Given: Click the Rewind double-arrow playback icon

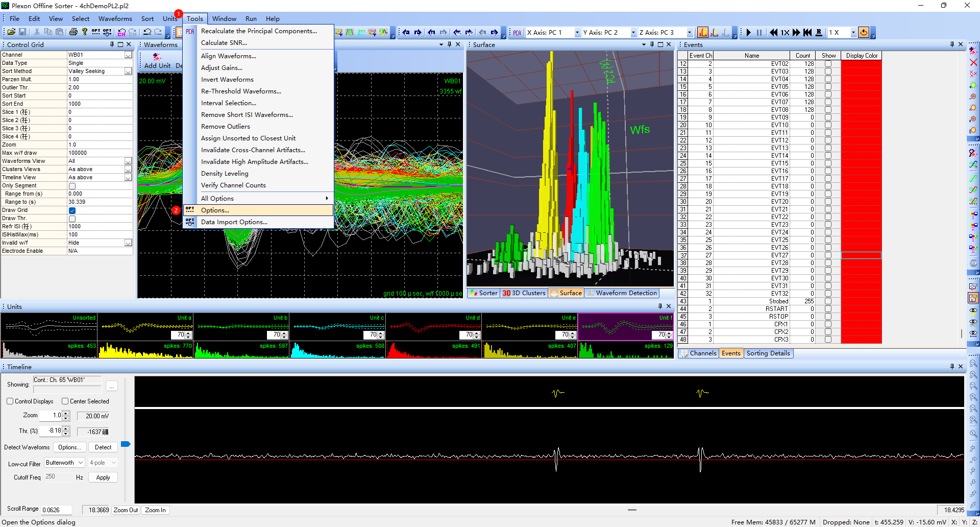Looking at the screenshot, I should pos(774,33).
